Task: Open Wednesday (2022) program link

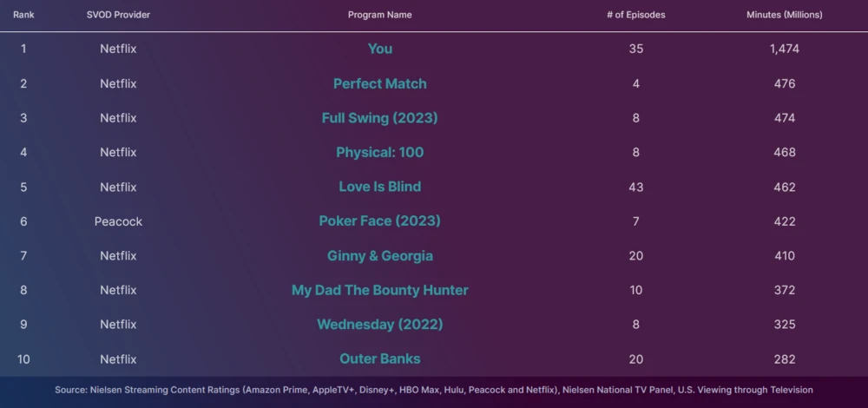Action: 379,325
